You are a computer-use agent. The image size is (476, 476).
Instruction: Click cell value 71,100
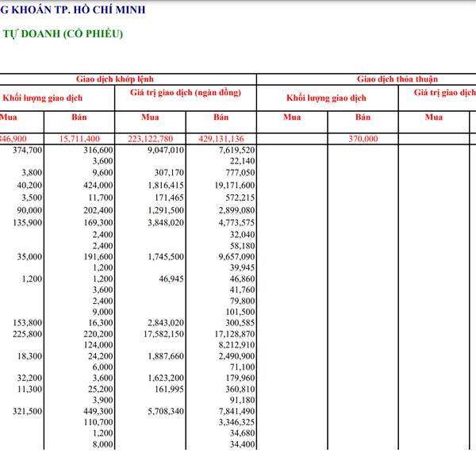[x=242, y=367]
